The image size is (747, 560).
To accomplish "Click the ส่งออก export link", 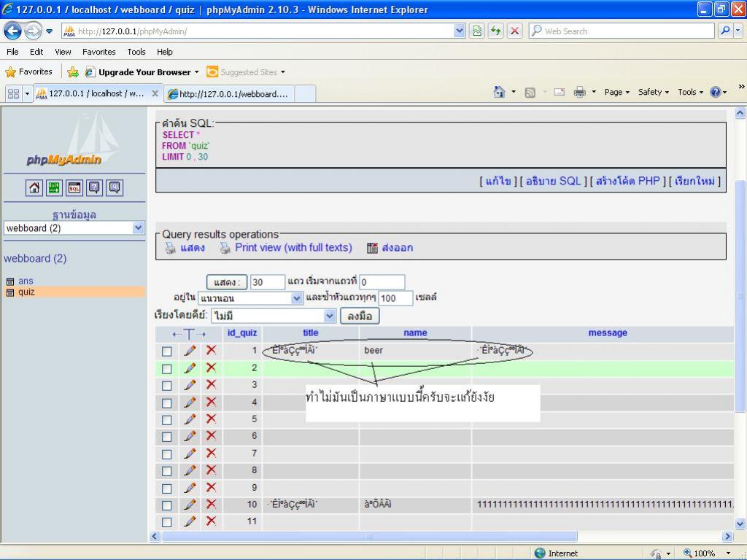I will (398, 248).
